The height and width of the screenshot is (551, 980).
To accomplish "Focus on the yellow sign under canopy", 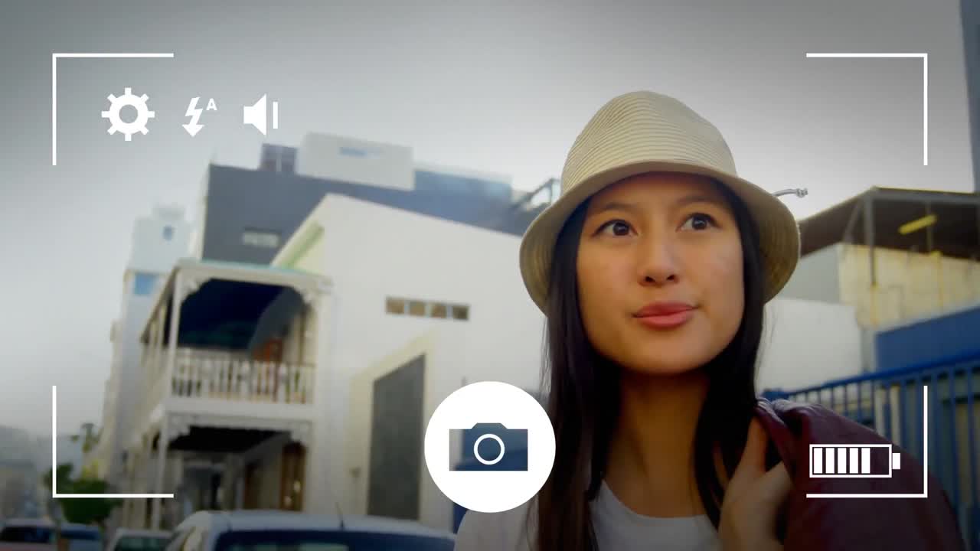I will [x=917, y=223].
